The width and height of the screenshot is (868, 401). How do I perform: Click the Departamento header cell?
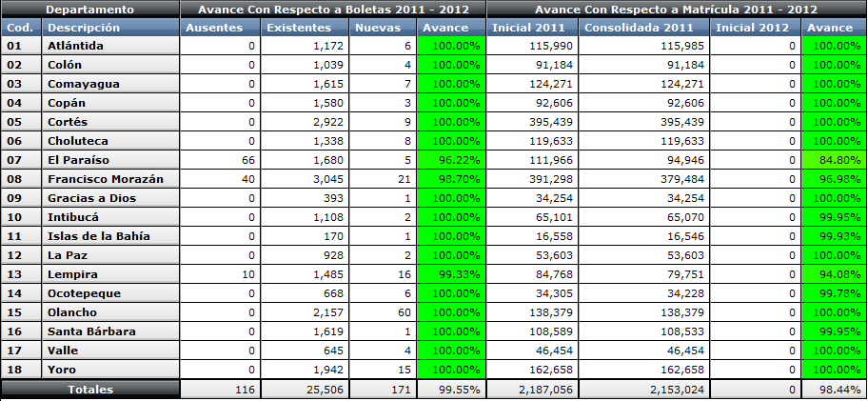coord(90,9)
